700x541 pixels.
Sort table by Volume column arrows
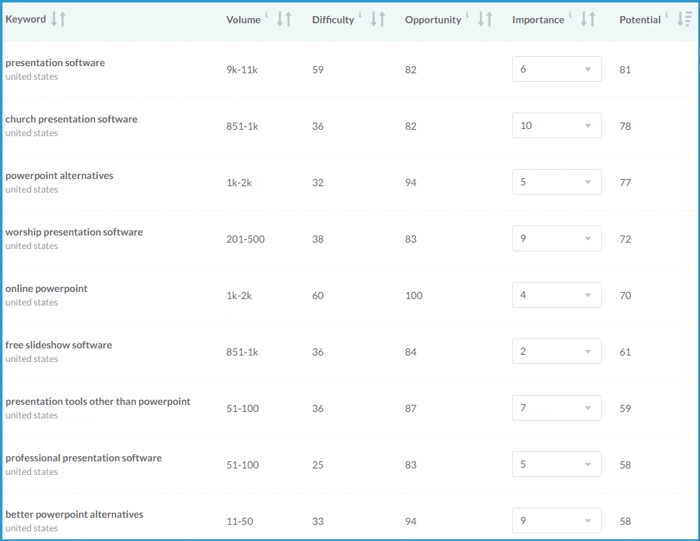point(284,19)
